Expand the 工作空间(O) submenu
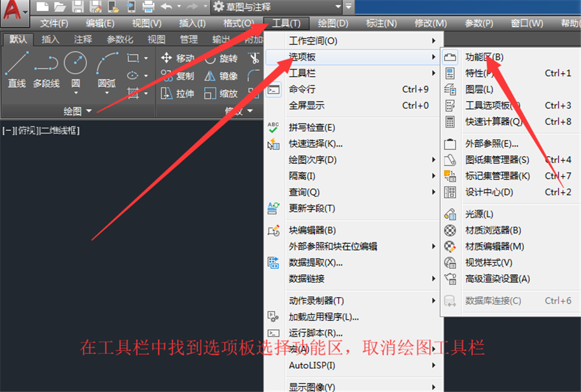Image resolution: width=581 pixels, height=392 pixels. pos(354,41)
